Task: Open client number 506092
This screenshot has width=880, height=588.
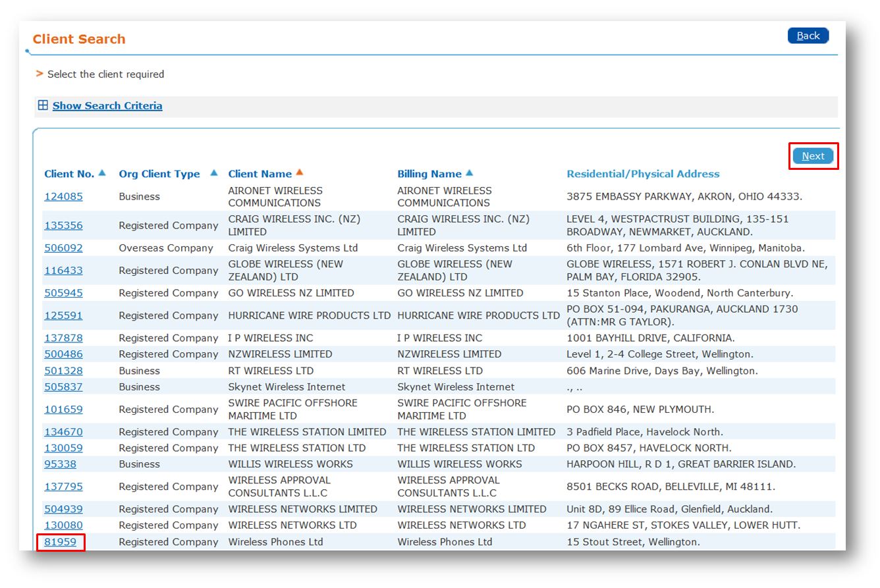Action: 63,248
